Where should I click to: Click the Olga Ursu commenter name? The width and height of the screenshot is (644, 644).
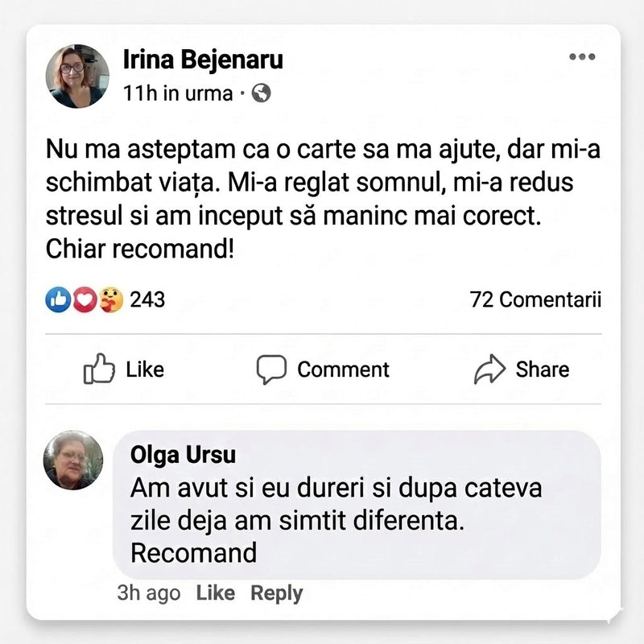(x=183, y=455)
